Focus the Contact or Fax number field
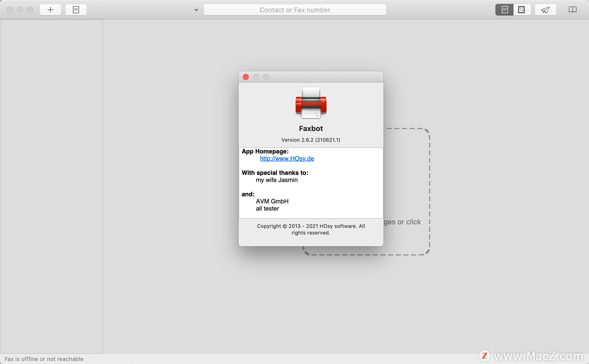This screenshot has width=589, height=364. [295, 10]
